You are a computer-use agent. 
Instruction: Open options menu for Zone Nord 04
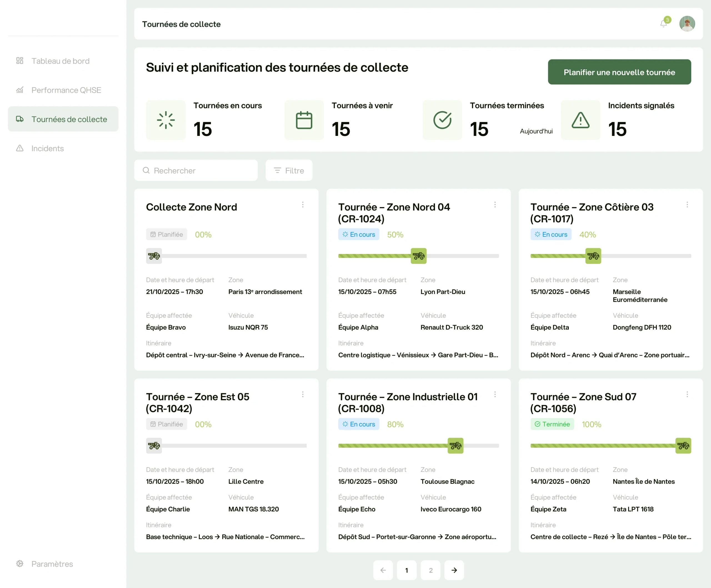pyautogui.click(x=495, y=204)
